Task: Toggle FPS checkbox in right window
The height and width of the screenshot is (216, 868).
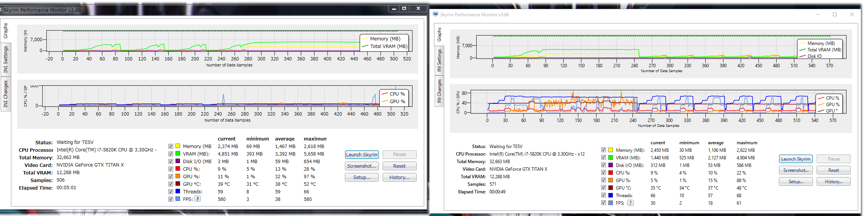Action: (603, 203)
